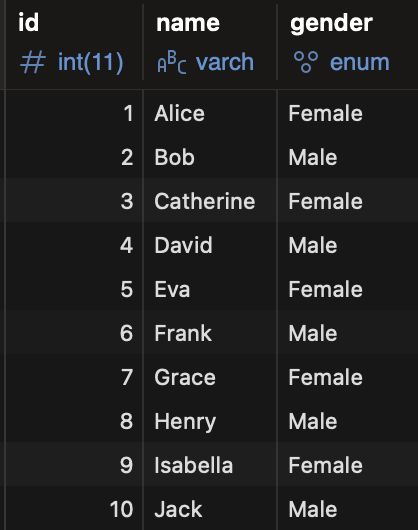Open gender enum value for Jack
The height and width of the screenshot is (530, 418).
[x=348, y=509]
